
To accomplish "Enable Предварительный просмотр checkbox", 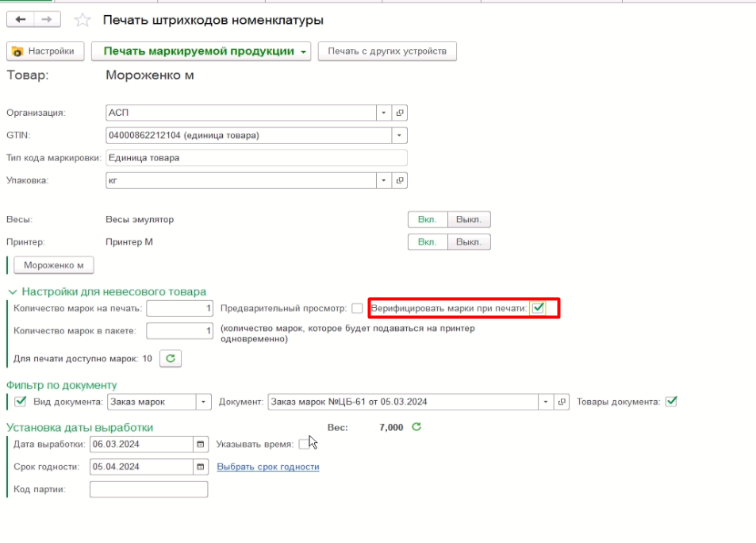I will click(x=357, y=308).
